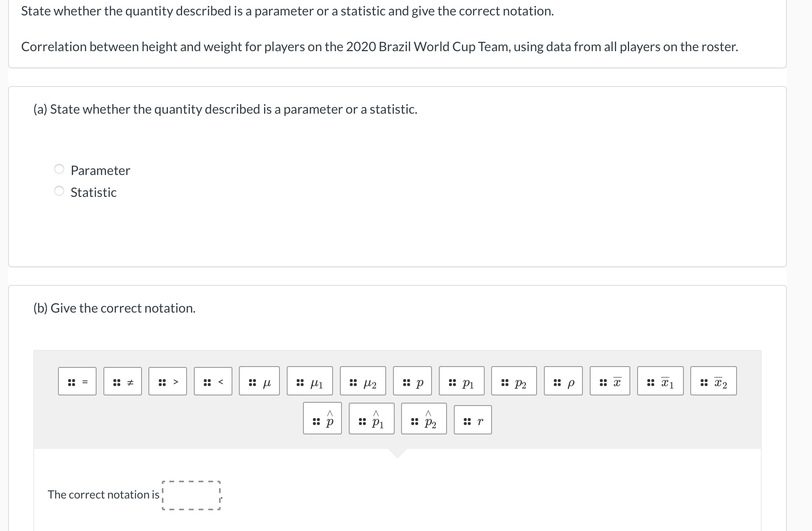The image size is (812, 531).
Task: Select the r notation tile
Action: 473,420
